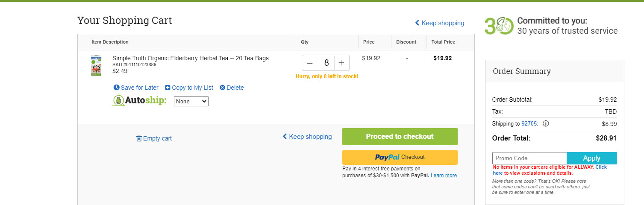644x205 pixels.
Task: Pay with the PayPal Checkout button
Action: [x=400, y=157]
